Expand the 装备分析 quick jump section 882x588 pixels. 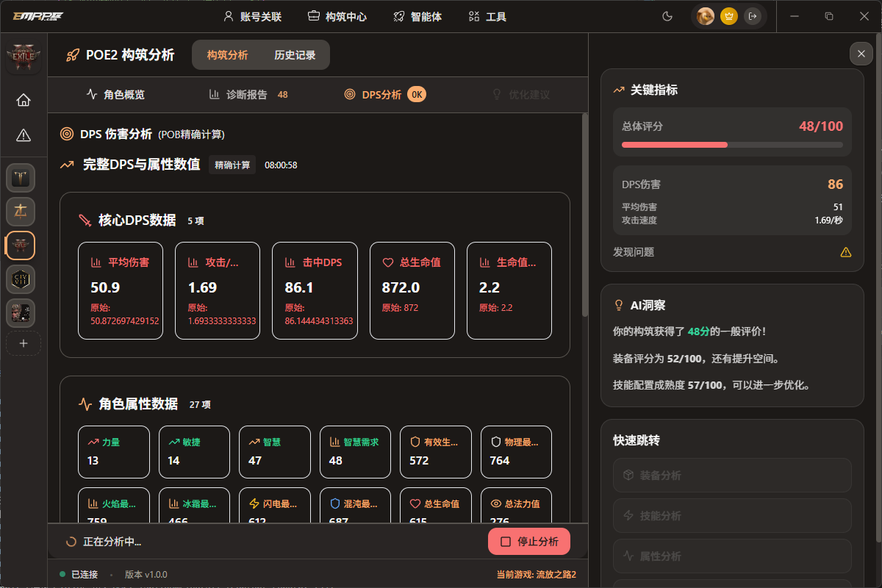(x=731, y=475)
